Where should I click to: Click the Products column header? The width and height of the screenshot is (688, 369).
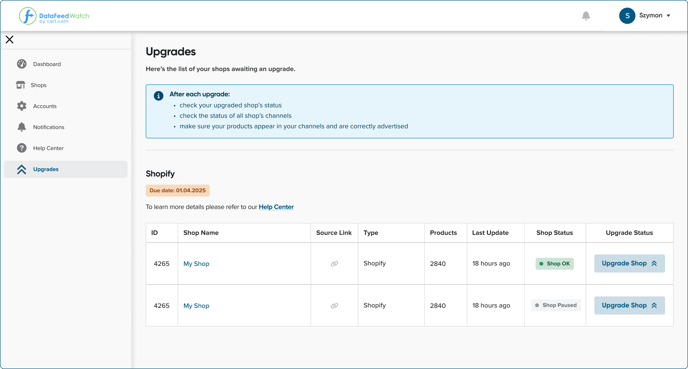443,233
